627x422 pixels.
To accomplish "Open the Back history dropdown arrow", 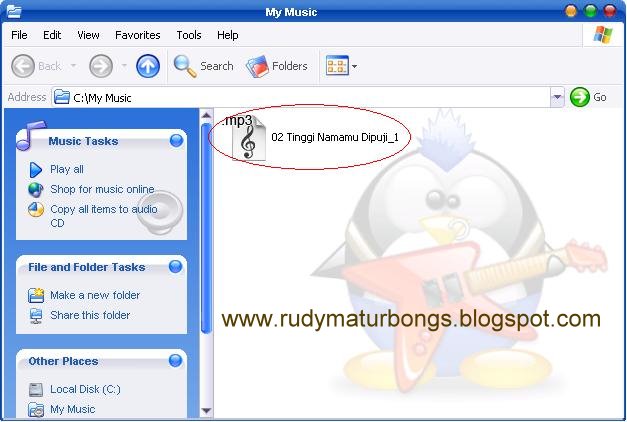I will [74, 66].
